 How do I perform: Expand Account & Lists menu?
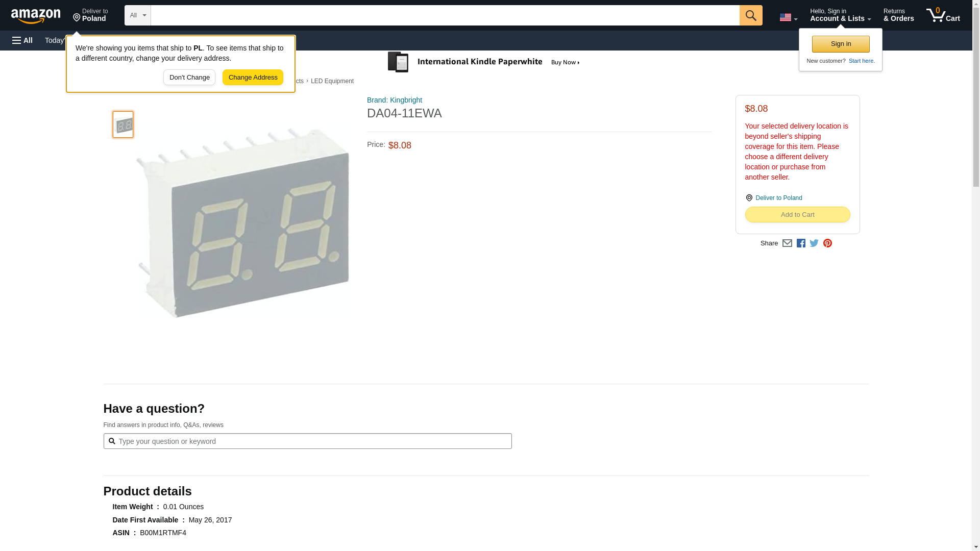(x=840, y=15)
